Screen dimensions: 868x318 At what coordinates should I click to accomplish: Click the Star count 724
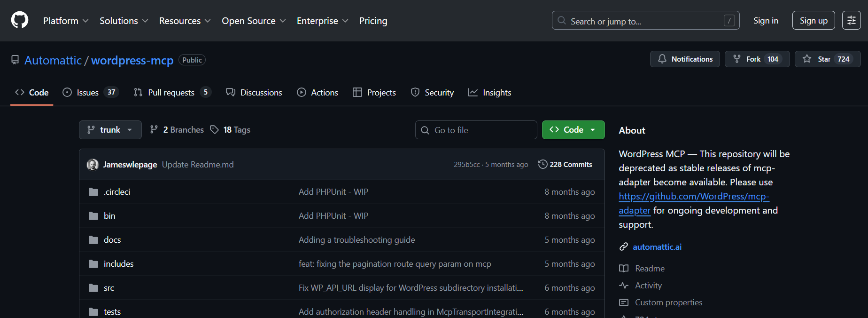(844, 59)
